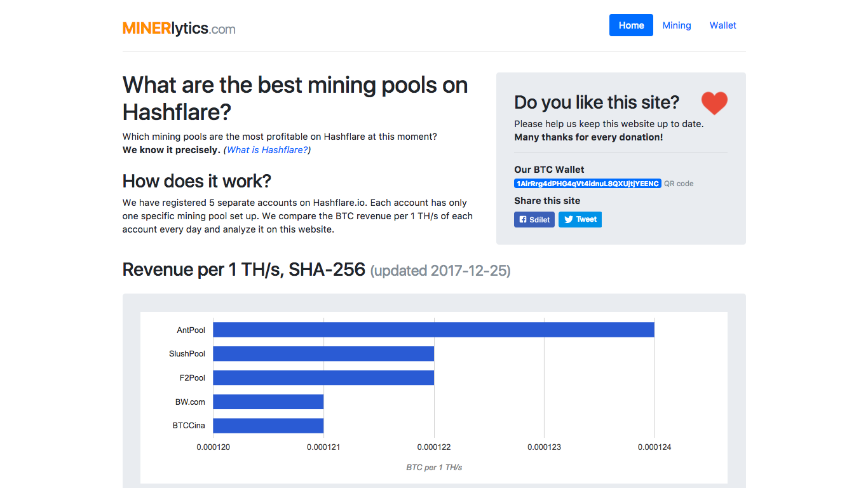
Task: Click the 'Many thanks for every donation!' text
Action: (x=588, y=137)
